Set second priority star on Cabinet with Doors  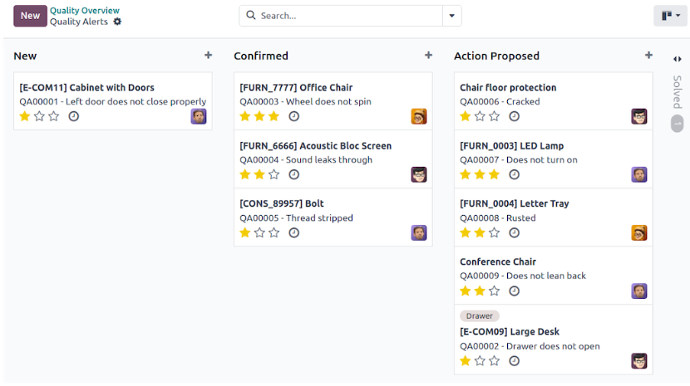(39, 116)
